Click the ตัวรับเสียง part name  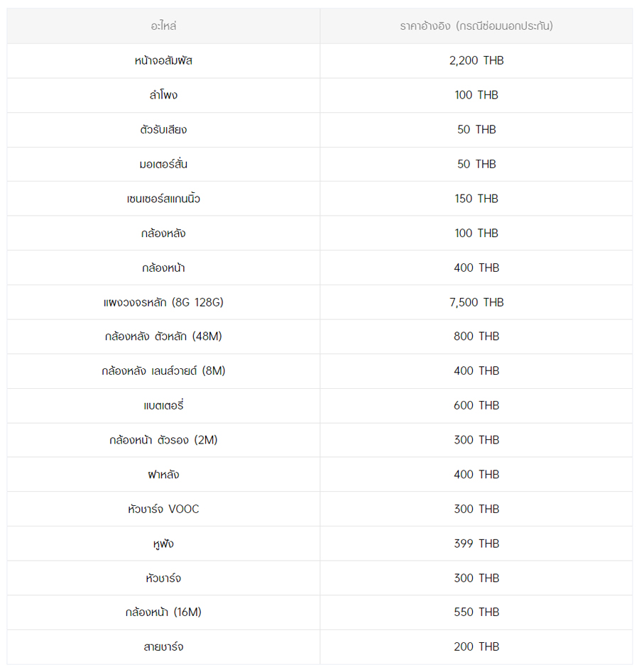tap(163, 130)
